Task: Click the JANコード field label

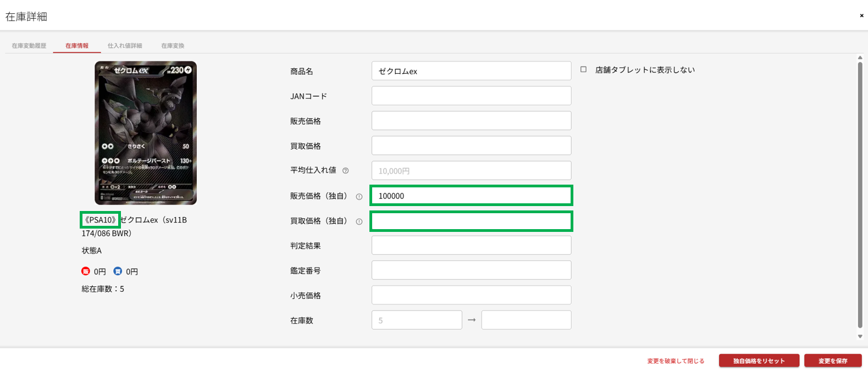Action: (x=308, y=96)
